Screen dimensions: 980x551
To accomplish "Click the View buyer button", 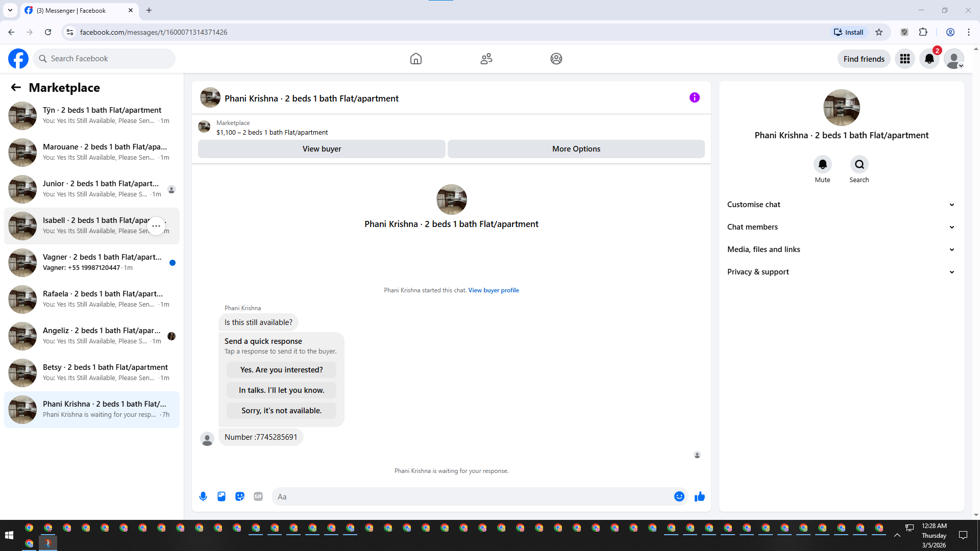I will tap(322, 149).
